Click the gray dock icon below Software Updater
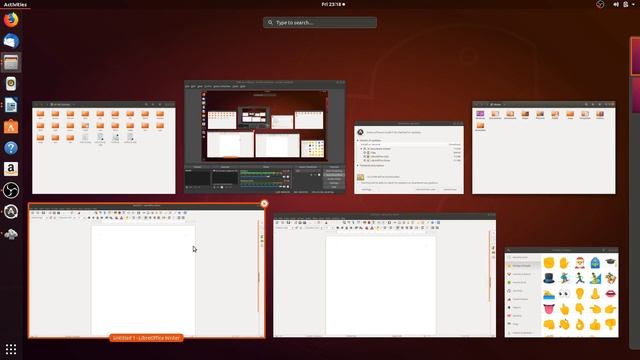The image size is (640, 360). 11,234
